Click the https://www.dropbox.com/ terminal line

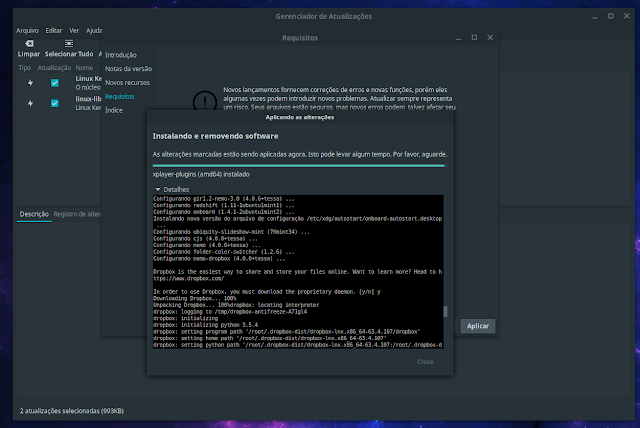189,279
